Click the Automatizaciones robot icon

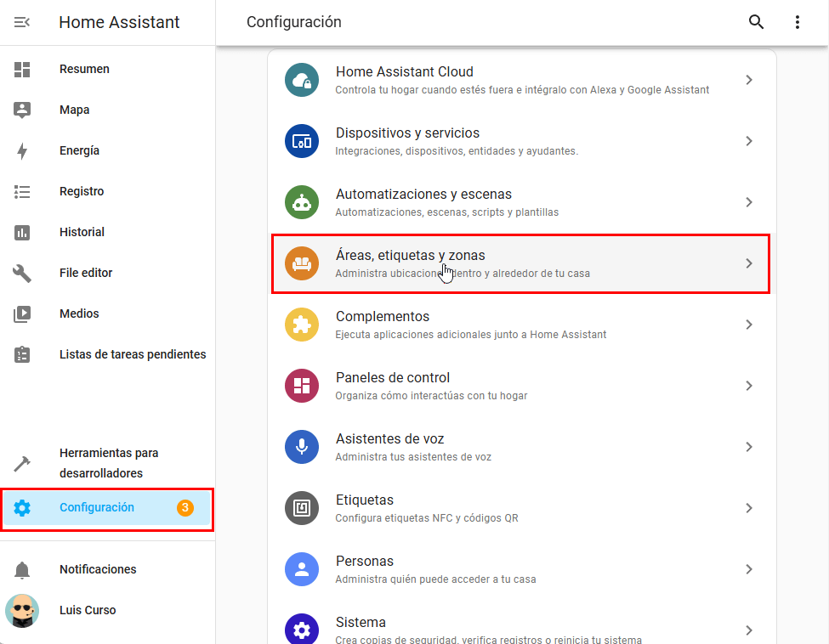click(302, 202)
